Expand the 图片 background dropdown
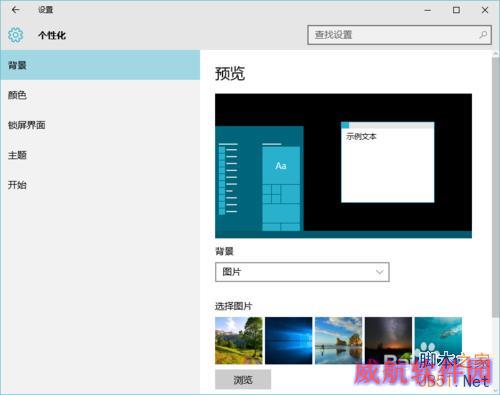This screenshot has height=395, width=500. pyautogui.click(x=302, y=272)
